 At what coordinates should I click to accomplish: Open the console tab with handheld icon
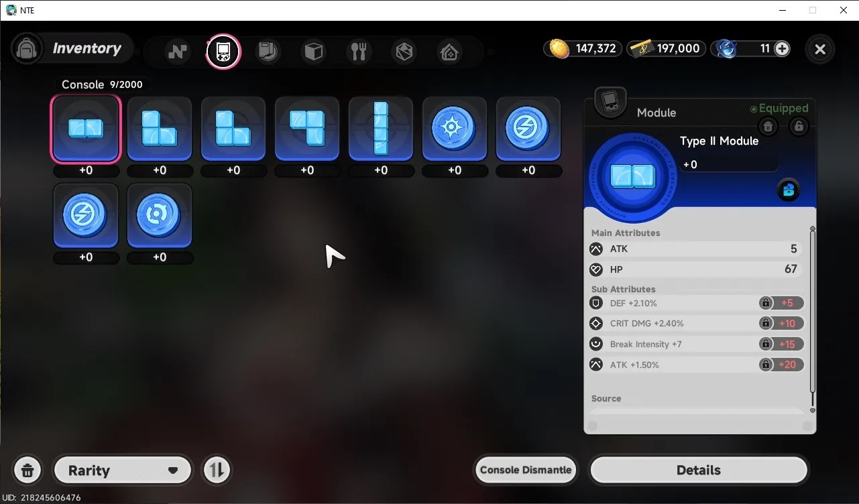tap(223, 51)
